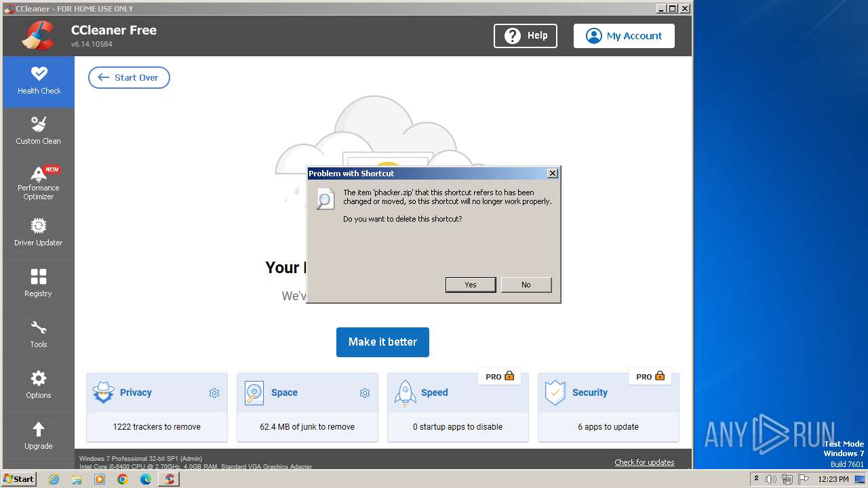The height and width of the screenshot is (488, 868).
Task: Click '62.4 MB of junk to remove'
Action: click(307, 427)
